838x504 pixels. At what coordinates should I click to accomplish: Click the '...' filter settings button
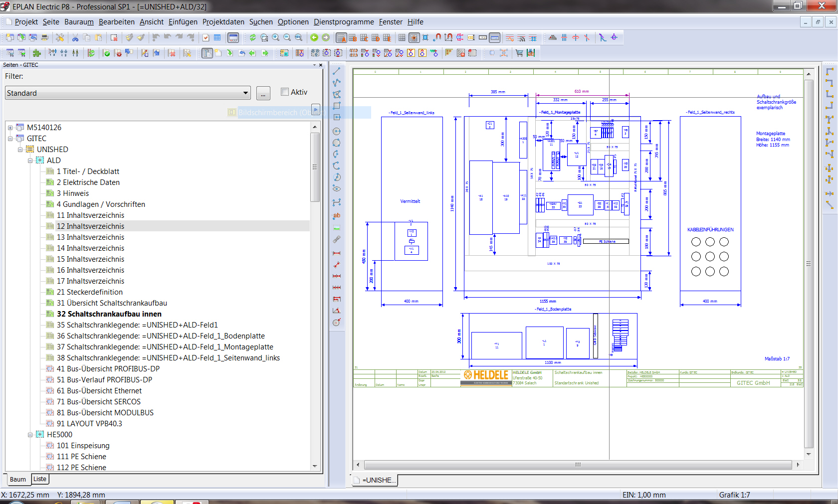coord(263,93)
